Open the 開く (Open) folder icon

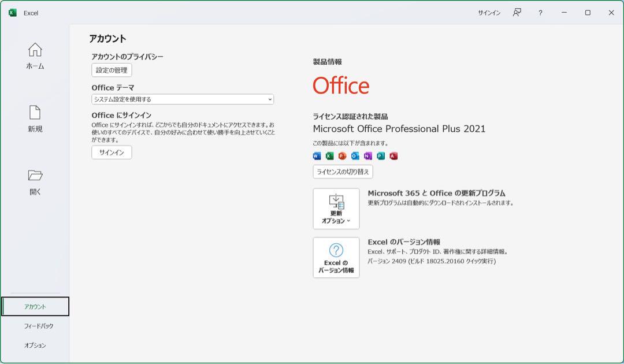tap(35, 176)
